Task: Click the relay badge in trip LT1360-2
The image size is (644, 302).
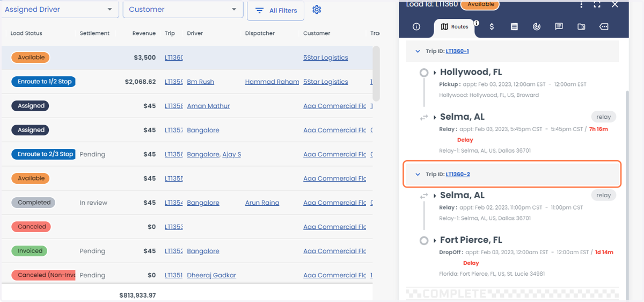Action: (604, 195)
